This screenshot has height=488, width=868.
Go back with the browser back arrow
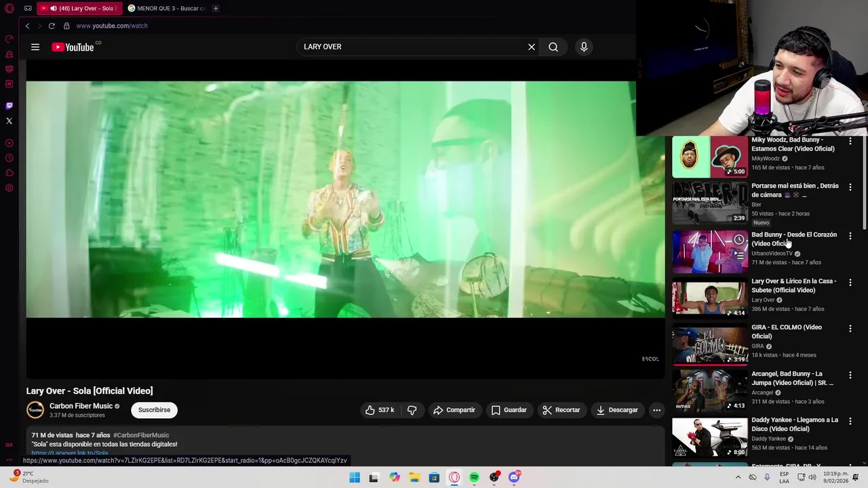click(x=27, y=26)
